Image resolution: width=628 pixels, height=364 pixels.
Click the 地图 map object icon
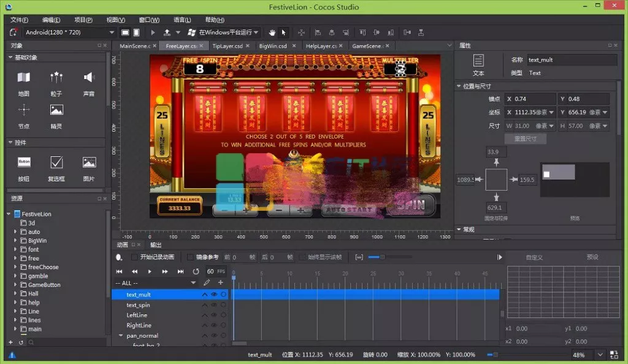point(23,78)
